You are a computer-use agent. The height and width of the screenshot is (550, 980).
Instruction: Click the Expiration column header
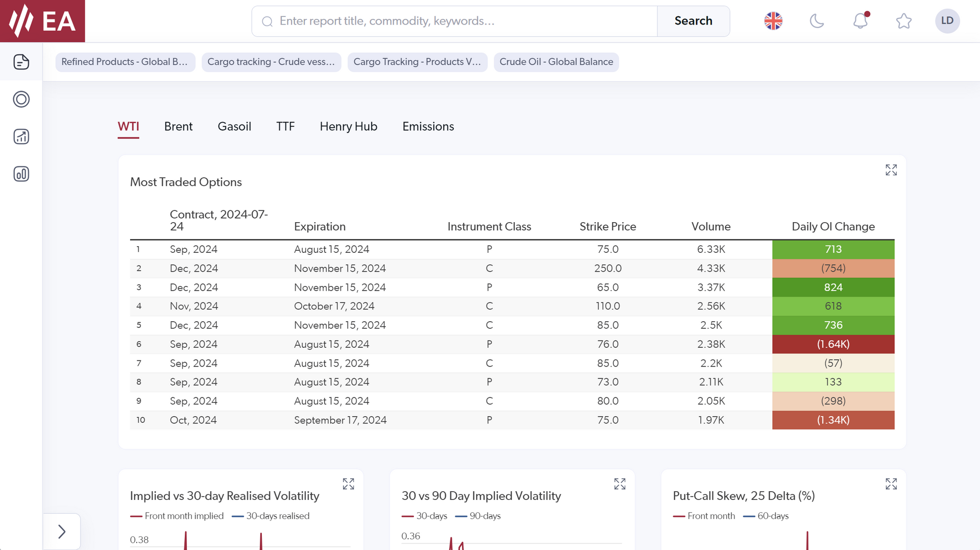pos(320,227)
